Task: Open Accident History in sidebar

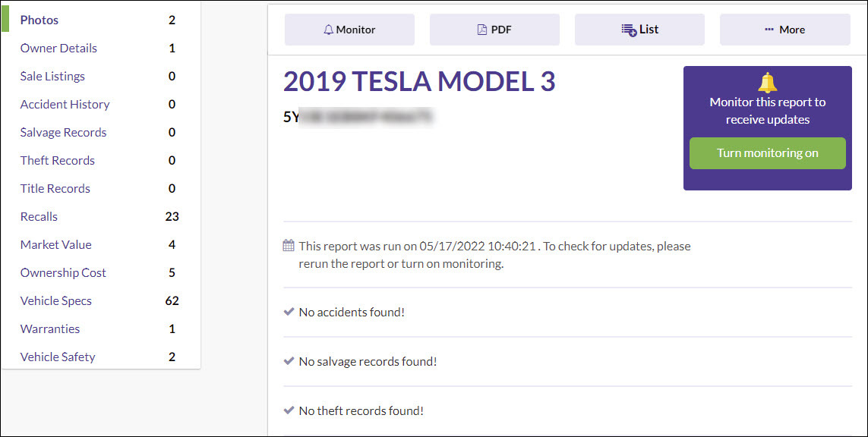Action: [x=65, y=104]
